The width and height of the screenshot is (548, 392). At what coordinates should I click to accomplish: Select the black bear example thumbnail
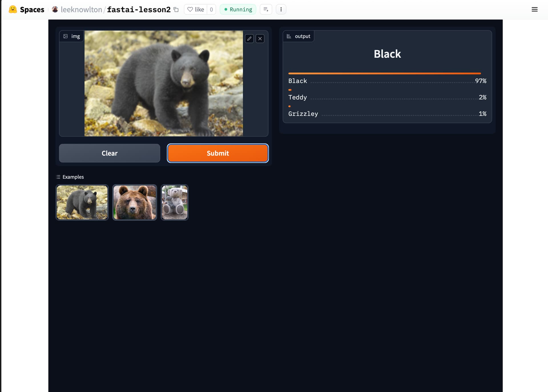(82, 202)
